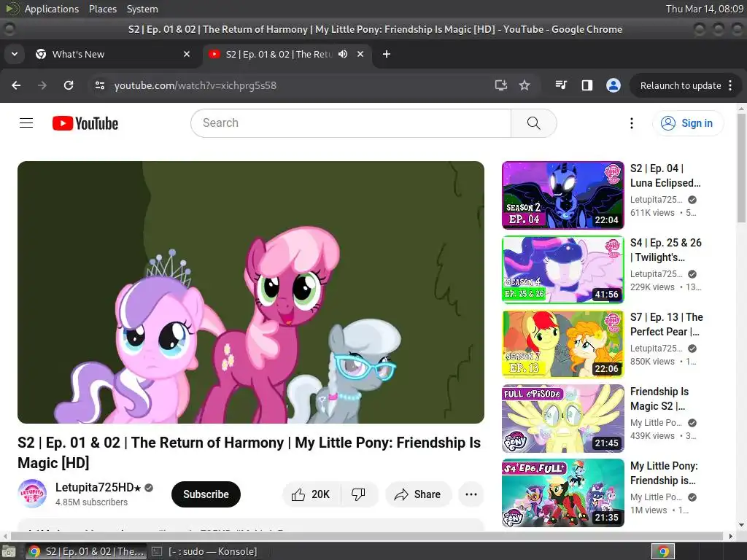Expand the tab search dropdown arrow
This screenshot has width=747, height=560.
[x=15, y=54]
